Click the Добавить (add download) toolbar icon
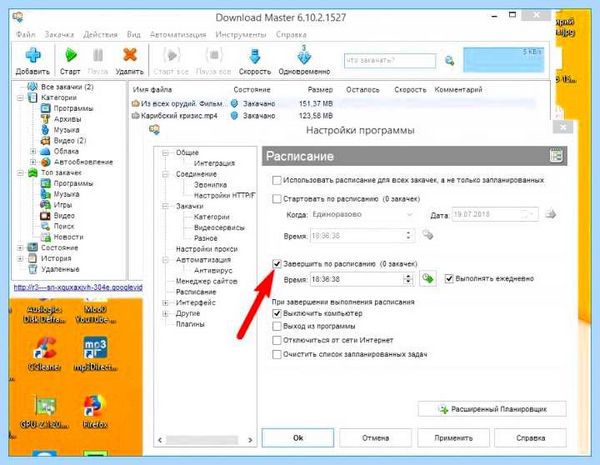600x465 pixels. pyautogui.click(x=33, y=55)
